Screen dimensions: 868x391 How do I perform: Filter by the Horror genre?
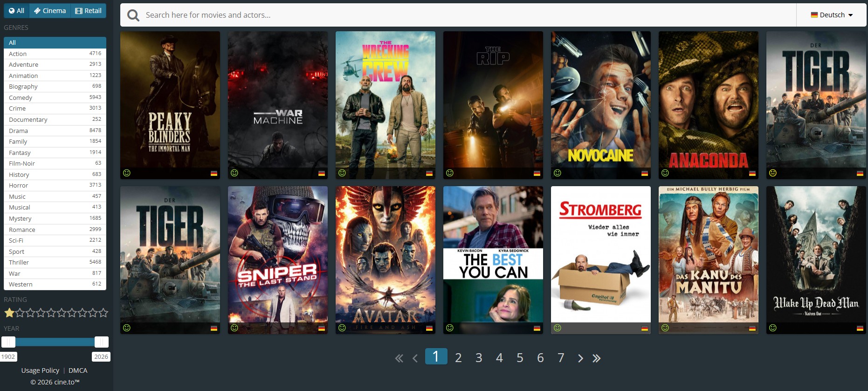point(55,185)
